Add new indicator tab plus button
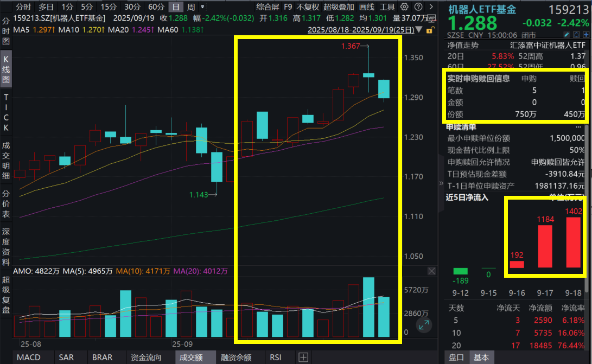 pyautogui.click(x=303, y=357)
